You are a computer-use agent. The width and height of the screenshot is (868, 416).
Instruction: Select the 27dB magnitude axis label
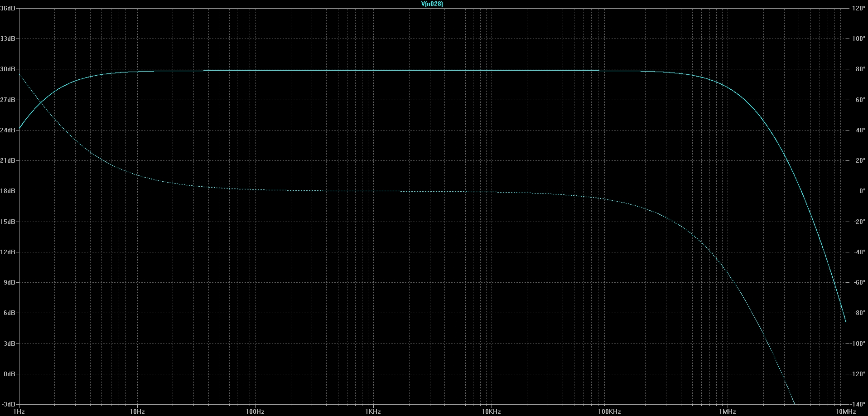click(x=8, y=100)
